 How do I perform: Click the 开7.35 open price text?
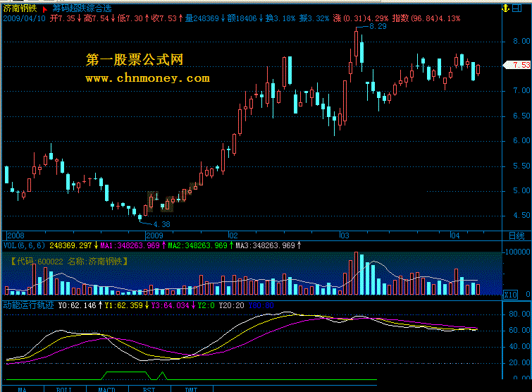coord(63,18)
